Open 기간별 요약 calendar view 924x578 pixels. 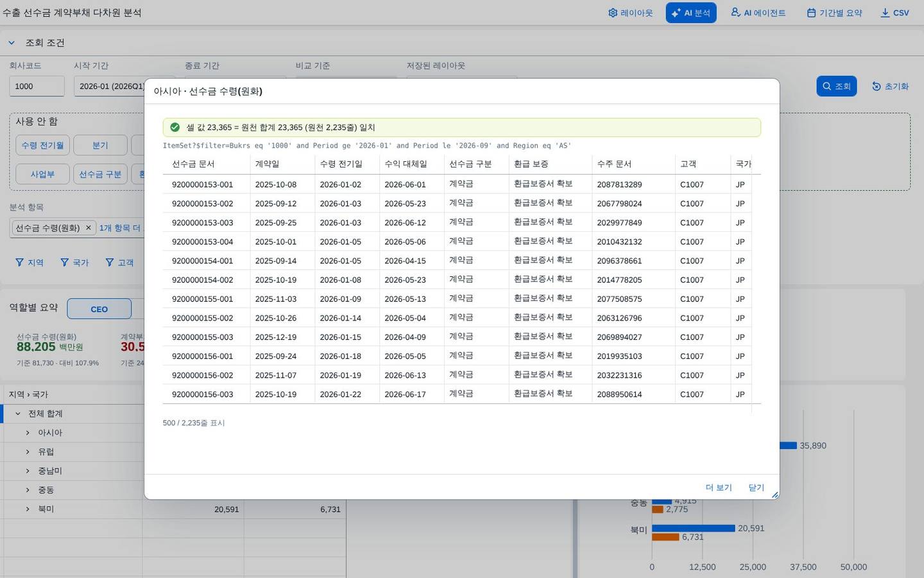click(x=834, y=13)
